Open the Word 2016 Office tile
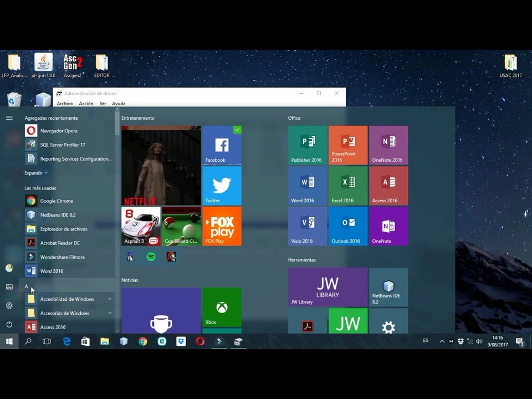The height and width of the screenshot is (399, 532). [x=308, y=186]
